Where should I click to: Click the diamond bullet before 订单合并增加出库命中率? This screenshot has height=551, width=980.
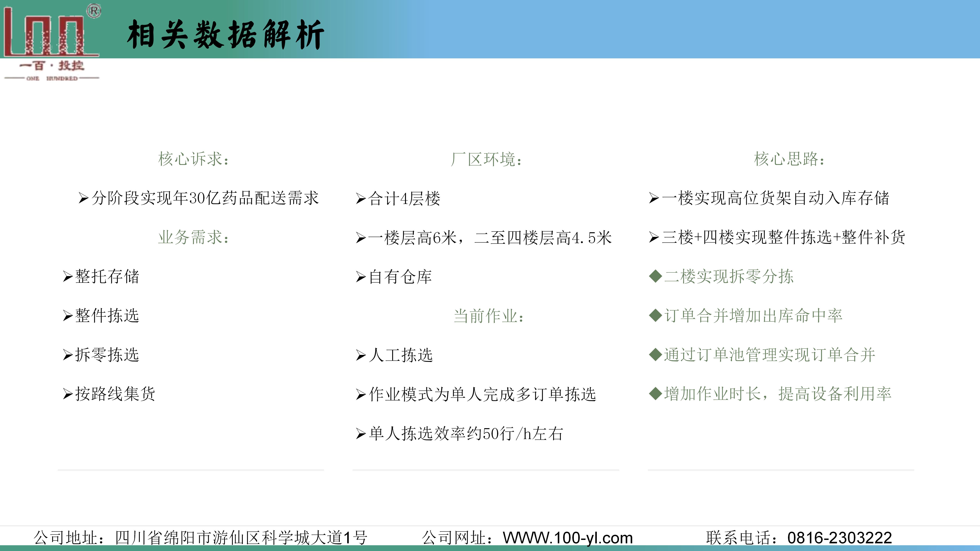click(656, 316)
